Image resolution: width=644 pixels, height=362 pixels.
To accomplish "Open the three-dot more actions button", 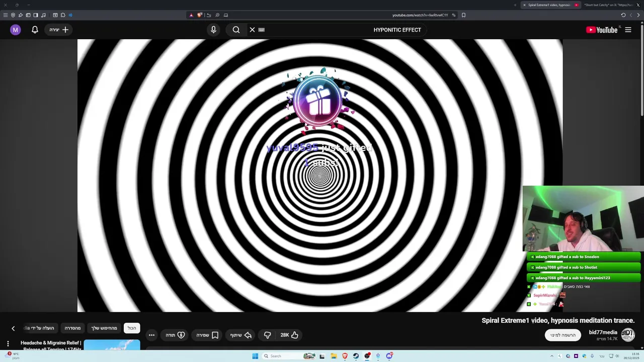I will 151,335.
